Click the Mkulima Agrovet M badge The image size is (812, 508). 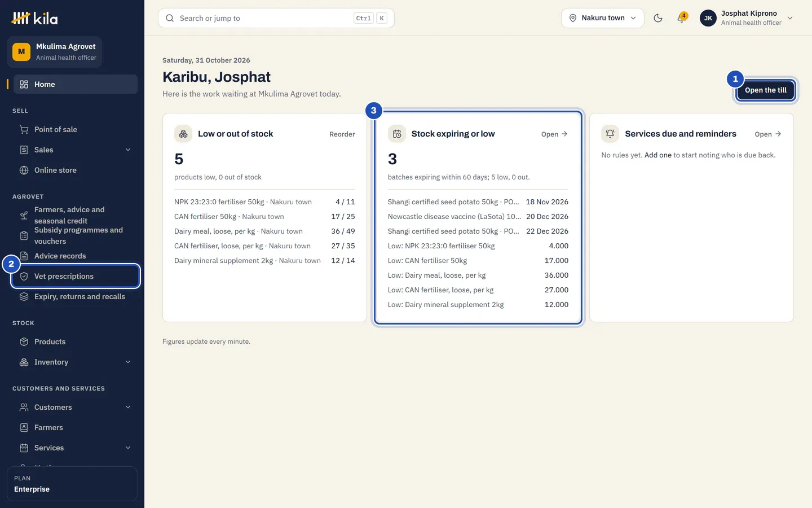pyautogui.click(x=21, y=52)
